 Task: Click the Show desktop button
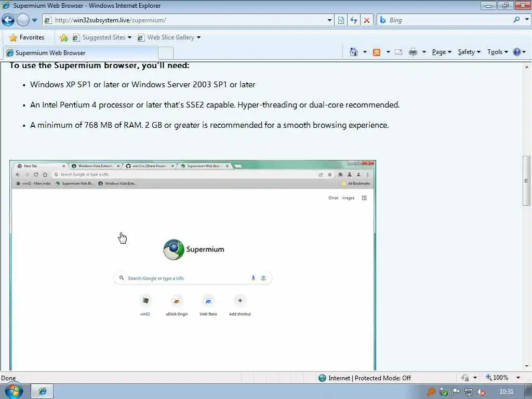(x=528, y=392)
